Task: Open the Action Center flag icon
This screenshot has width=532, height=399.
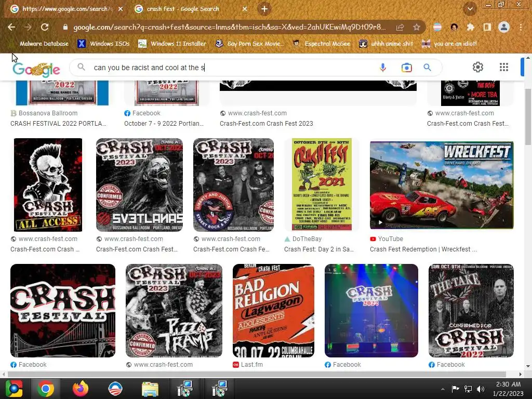Action: (x=455, y=389)
